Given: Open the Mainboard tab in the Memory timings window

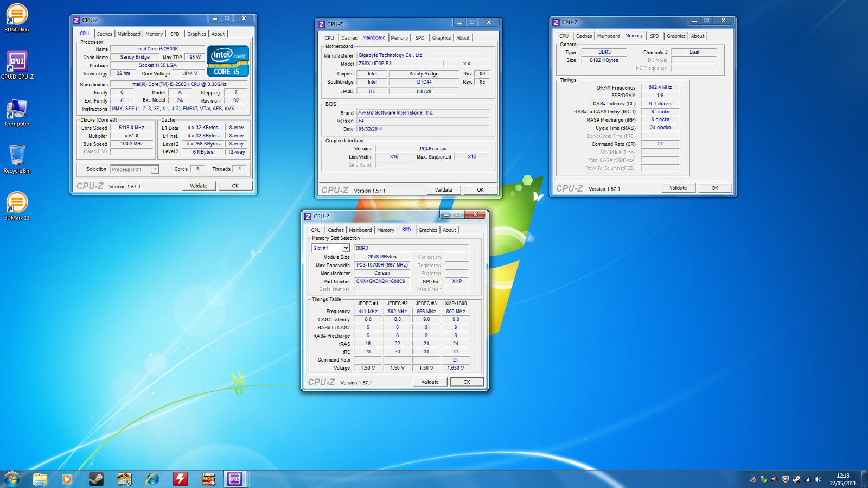Looking at the screenshot, I should pyautogui.click(x=609, y=36).
